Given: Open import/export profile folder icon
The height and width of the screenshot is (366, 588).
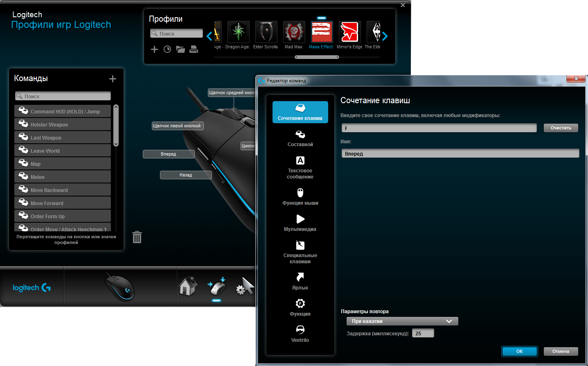Looking at the screenshot, I should coord(180,50).
